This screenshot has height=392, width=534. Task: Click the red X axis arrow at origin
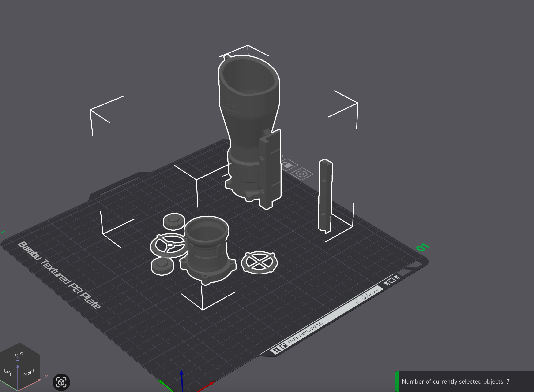tap(207, 386)
